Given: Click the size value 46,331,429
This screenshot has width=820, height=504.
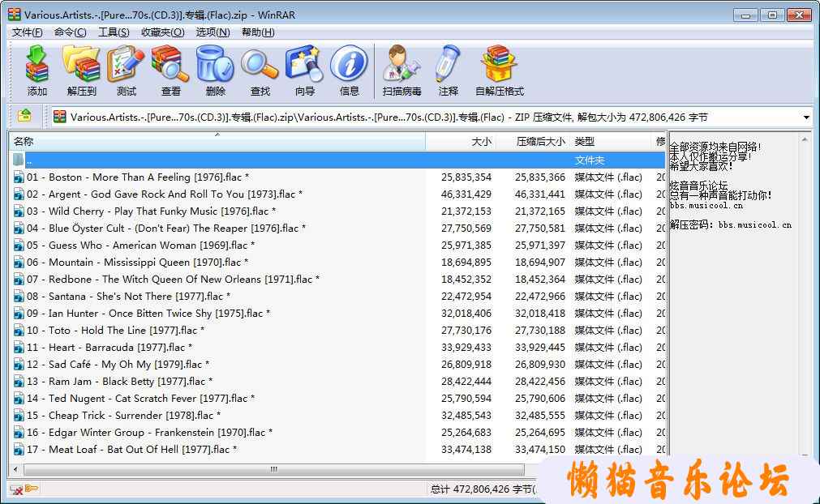Looking at the screenshot, I should pos(466,194).
